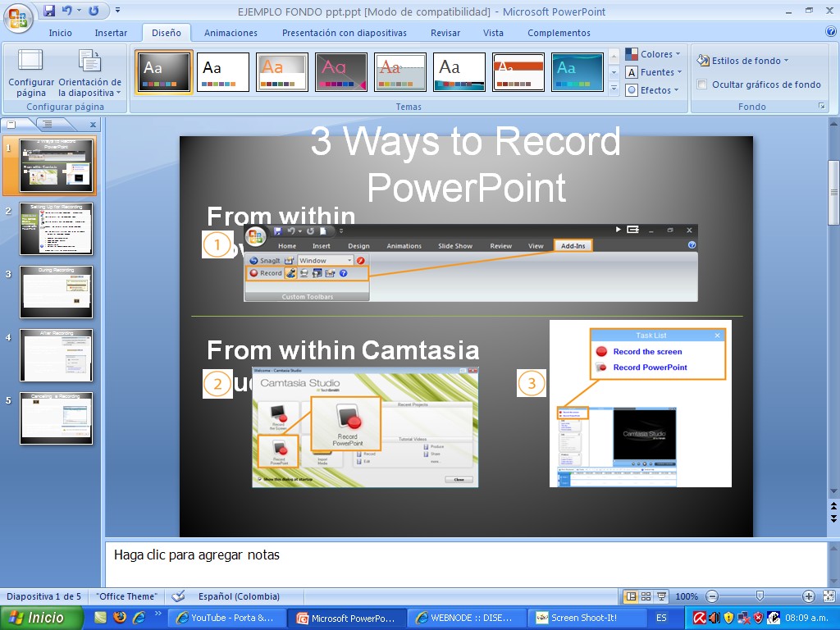Click Configurar página icon
The width and height of the screenshot is (840, 630).
[30, 73]
